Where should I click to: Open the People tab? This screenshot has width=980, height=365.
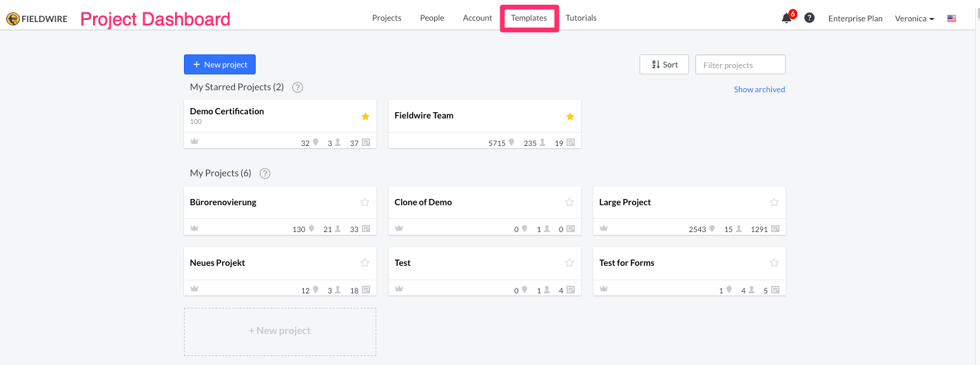(x=432, y=18)
